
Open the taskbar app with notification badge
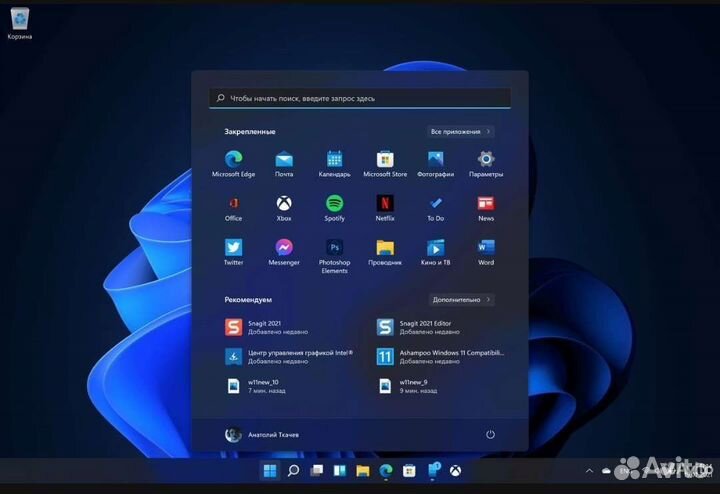click(x=433, y=471)
